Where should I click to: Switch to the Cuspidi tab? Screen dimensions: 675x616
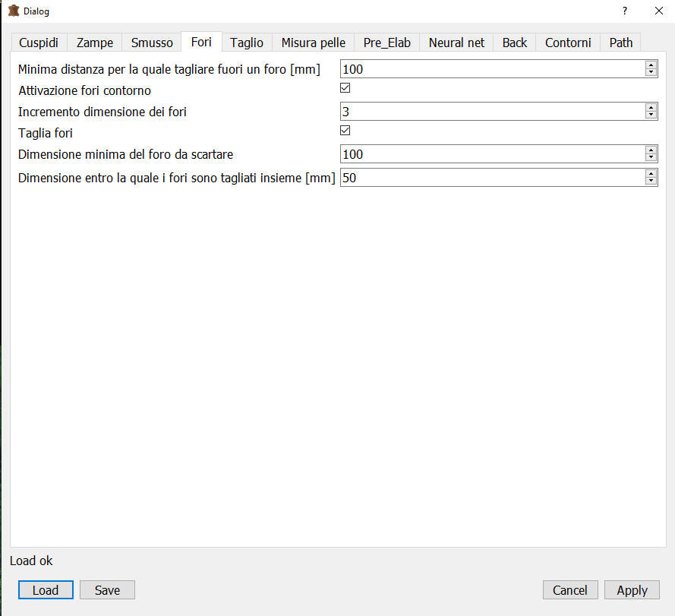point(39,43)
